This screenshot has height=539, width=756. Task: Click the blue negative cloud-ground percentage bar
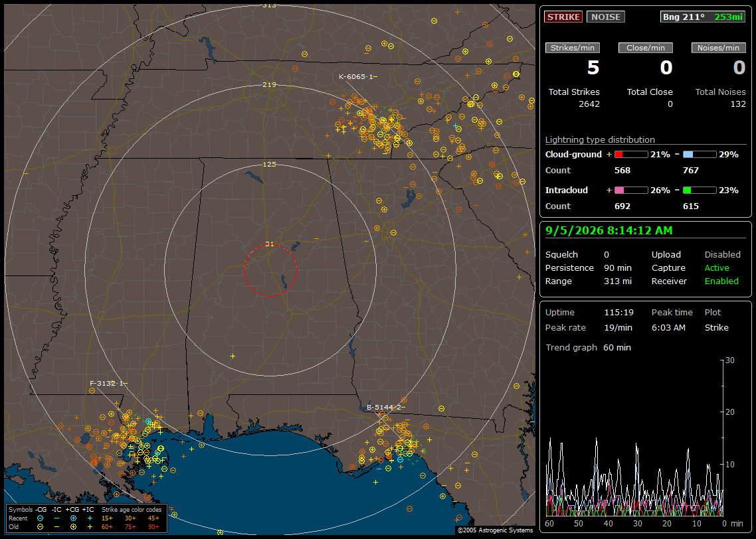tap(700, 155)
